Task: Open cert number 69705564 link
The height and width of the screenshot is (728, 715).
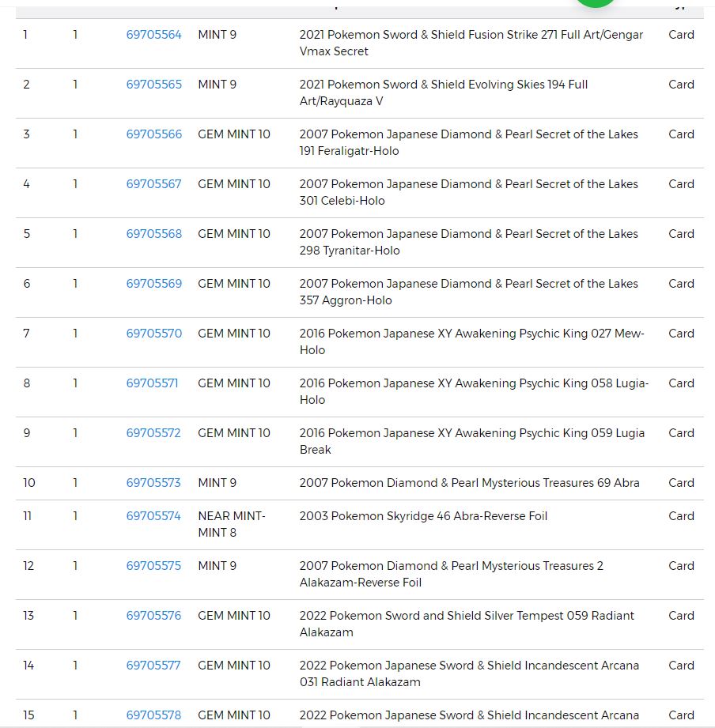Action: (x=153, y=35)
